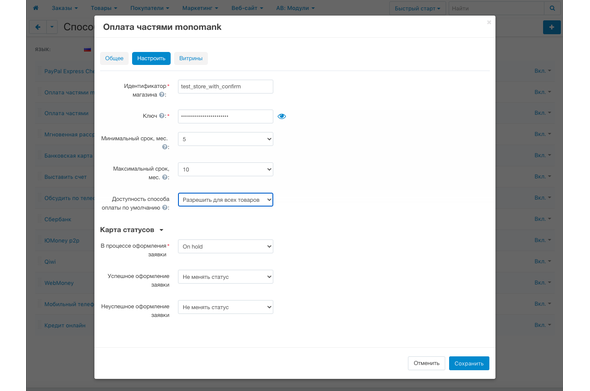590x391 pixels.
Task: Open the On hold status dropdown
Action: point(225,246)
